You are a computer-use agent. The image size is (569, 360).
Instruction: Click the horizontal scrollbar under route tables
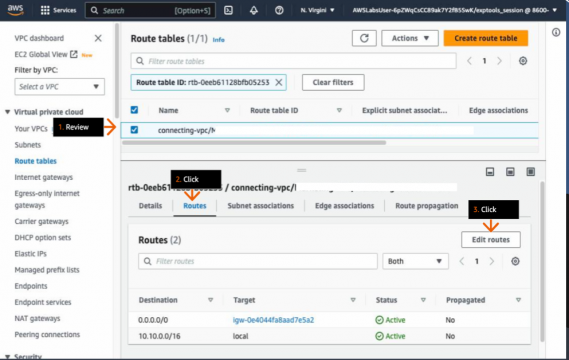coord(254,143)
